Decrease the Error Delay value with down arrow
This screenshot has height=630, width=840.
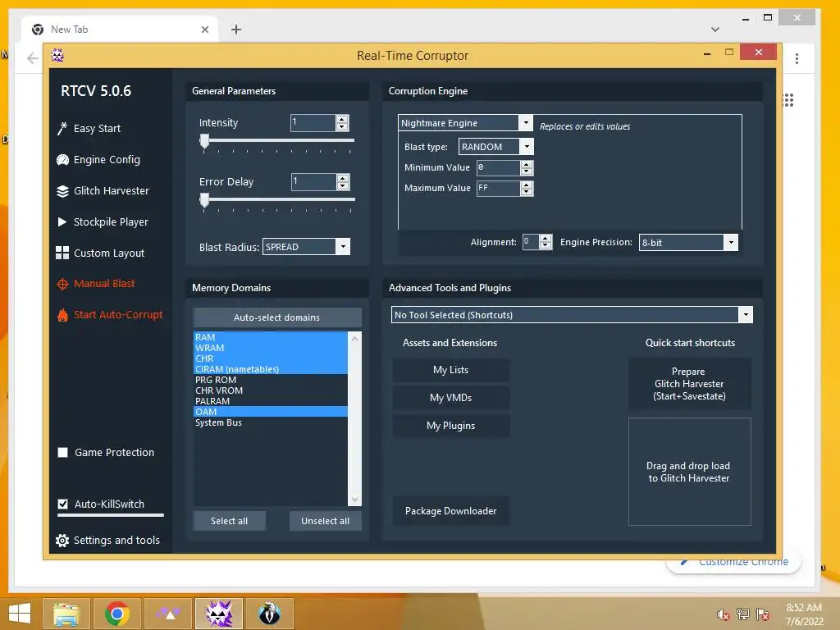343,185
